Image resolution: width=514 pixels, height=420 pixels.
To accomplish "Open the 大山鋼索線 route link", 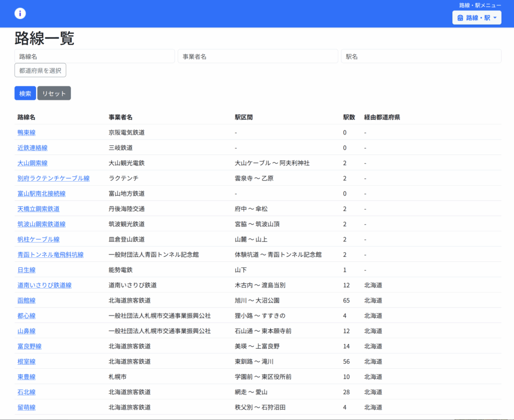I will [x=33, y=163].
